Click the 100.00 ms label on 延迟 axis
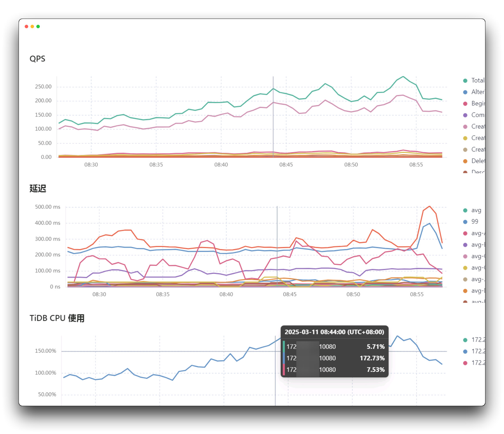The image size is (504, 434). tap(48, 271)
